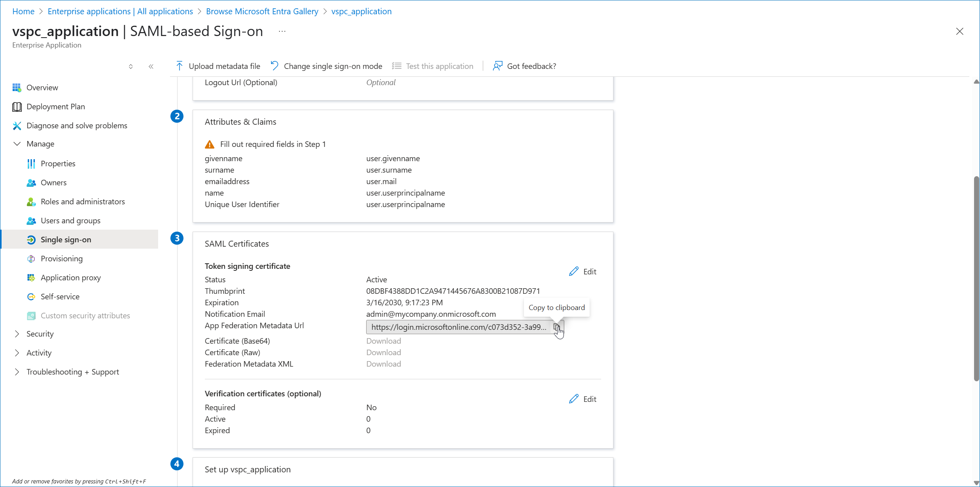Open Edit pencil for Verification certificates

pyautogui.click(x=574, y=399)
